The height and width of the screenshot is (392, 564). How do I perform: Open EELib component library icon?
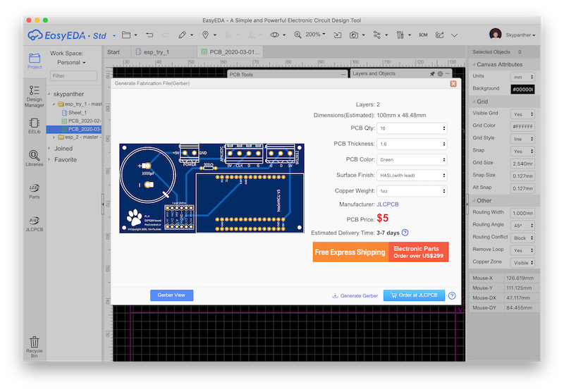[x=35, y=125]
